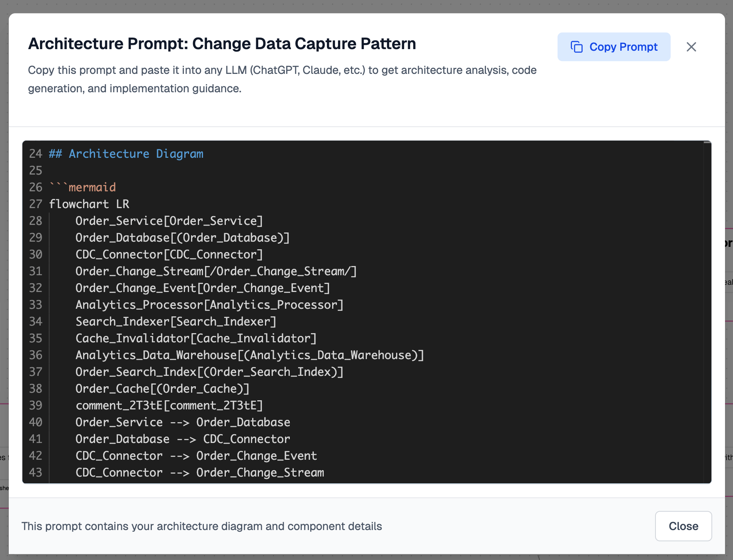Click the Search_Indexer[Search_Indexer] line

pyautogui.click(x=176, y=322)
